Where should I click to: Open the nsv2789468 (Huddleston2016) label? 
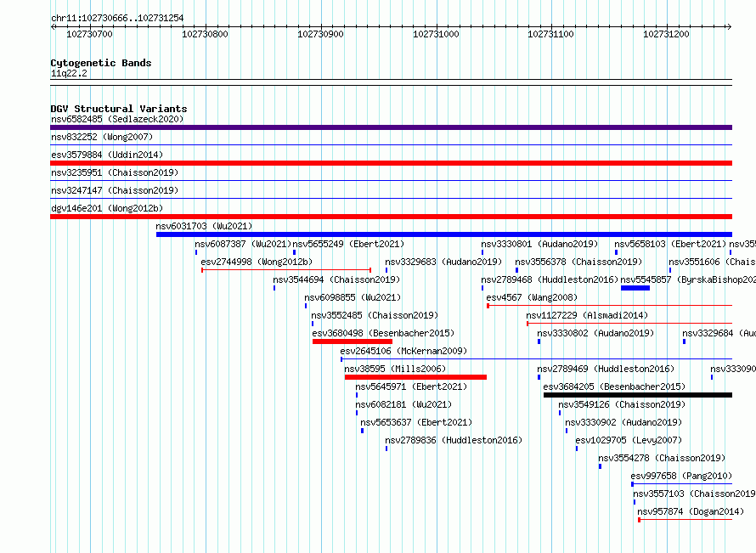click(550, 279)
